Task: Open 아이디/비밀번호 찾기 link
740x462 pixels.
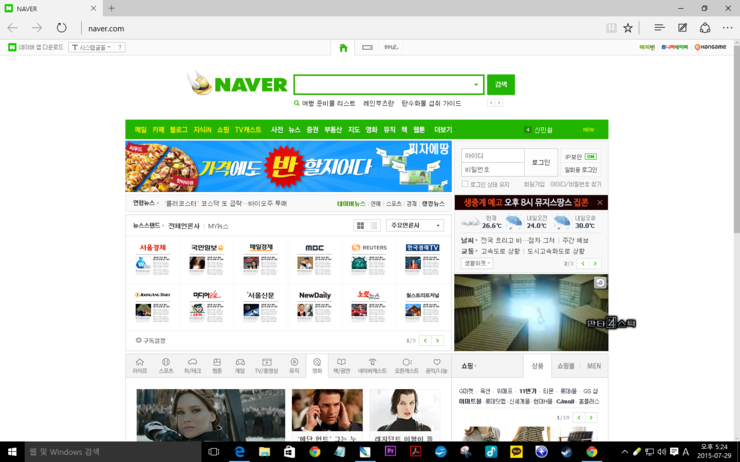Action: [x=576, y=184]
